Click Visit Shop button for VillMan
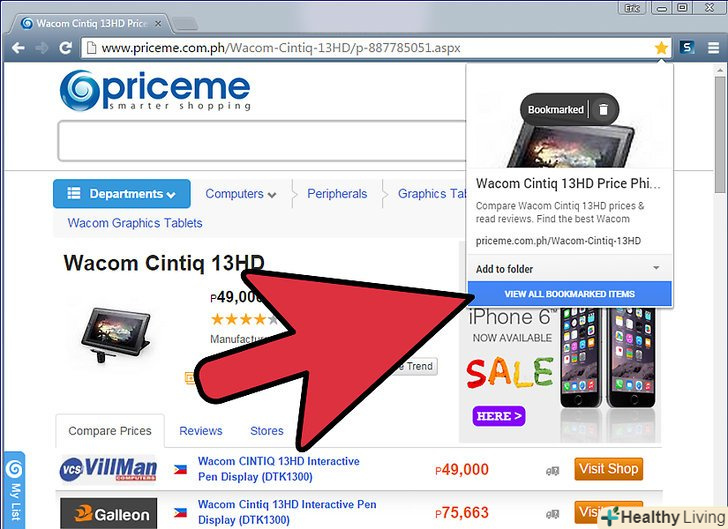Screen dimensions: 728x529 pos(608,469)
